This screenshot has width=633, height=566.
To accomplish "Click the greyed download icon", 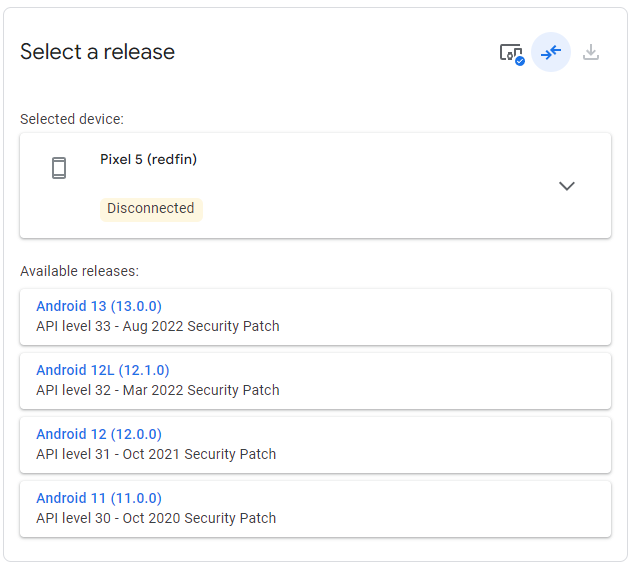I will pyautogui.click(x=591, y=52).
